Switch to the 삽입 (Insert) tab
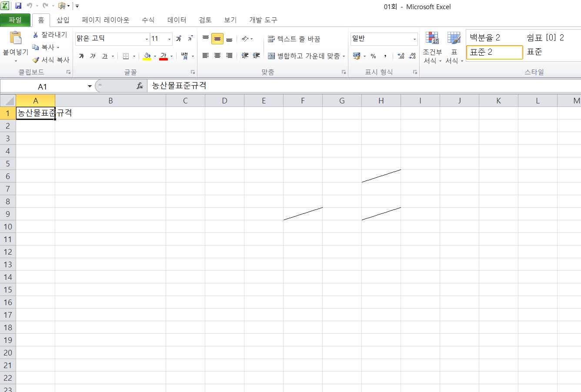 (x=63, y=20)
